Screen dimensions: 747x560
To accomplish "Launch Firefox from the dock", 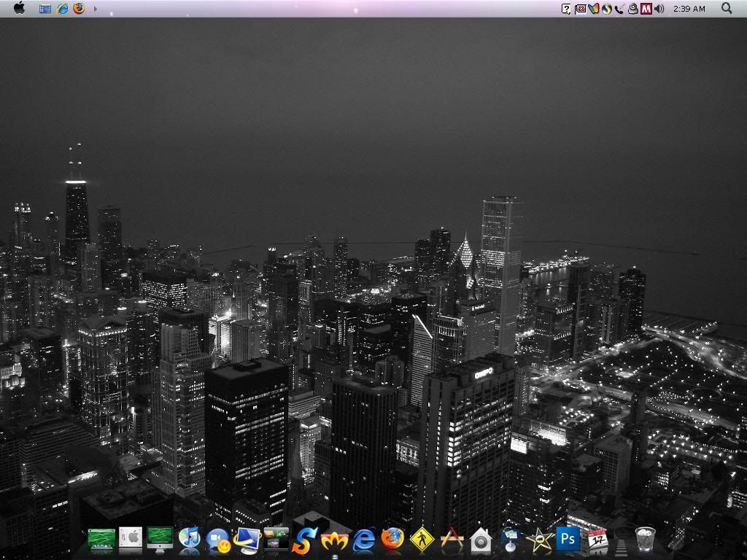I will (x=392, y=540).
